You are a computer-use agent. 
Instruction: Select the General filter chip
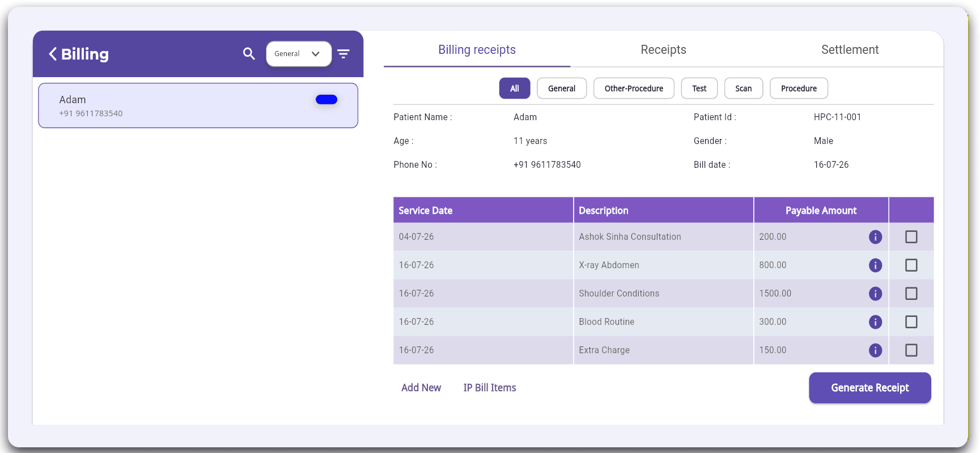pos(562,88)
